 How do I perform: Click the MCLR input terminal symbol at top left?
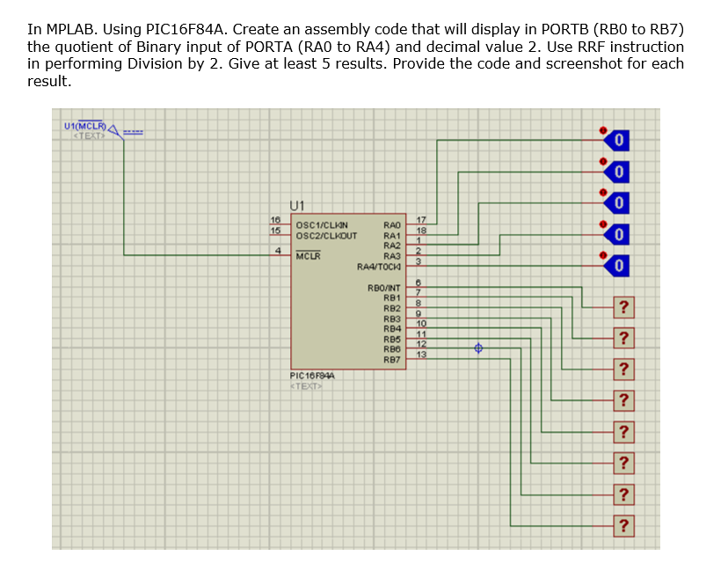click(x=111, y=130)
